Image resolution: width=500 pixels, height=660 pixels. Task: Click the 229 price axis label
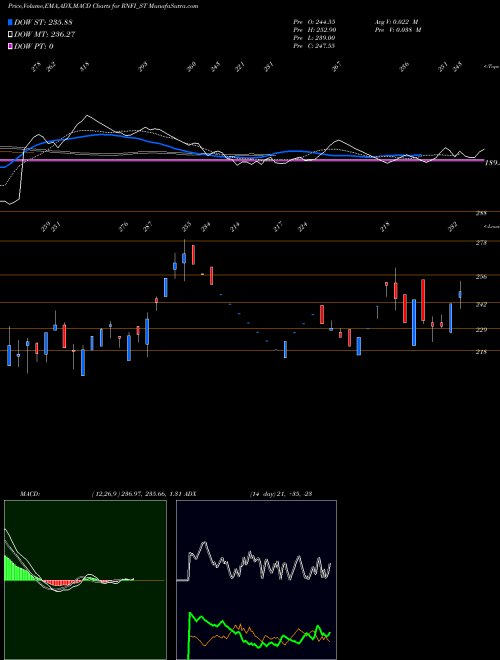coord(481,330)
